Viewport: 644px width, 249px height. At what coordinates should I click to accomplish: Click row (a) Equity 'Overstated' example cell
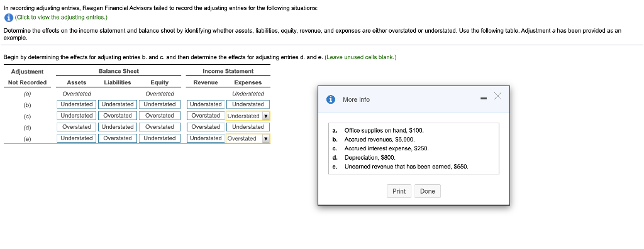point(160,94)
